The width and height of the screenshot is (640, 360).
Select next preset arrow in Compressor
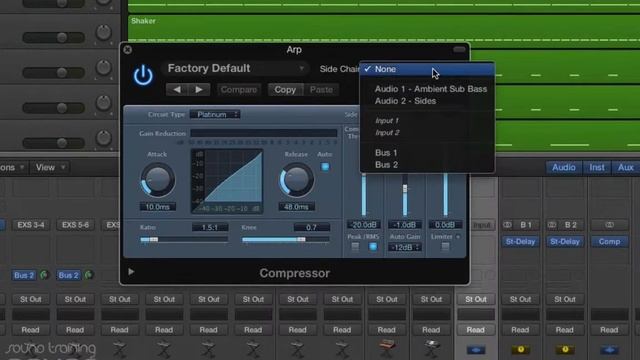199,89
